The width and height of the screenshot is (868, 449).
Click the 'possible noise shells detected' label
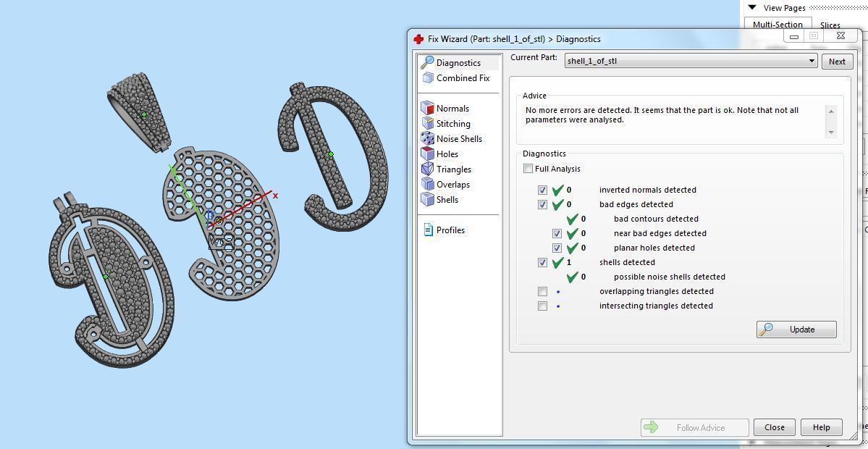point(669,277)
